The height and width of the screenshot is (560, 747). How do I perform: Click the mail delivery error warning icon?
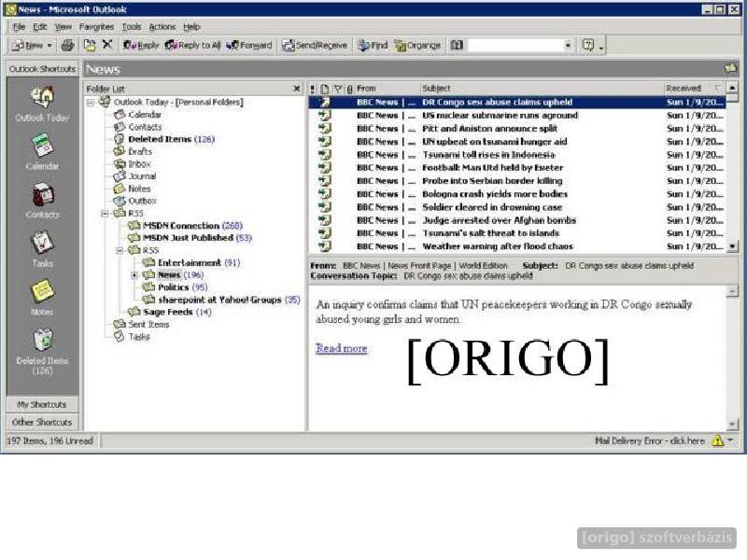(x=717, y=441)
